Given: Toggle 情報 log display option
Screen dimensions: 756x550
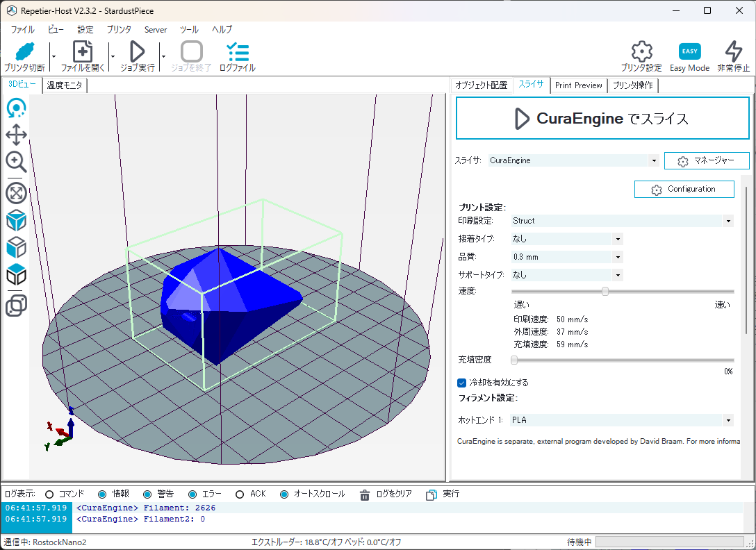Looking at the screenshot, I should click(x=101, y=494).
